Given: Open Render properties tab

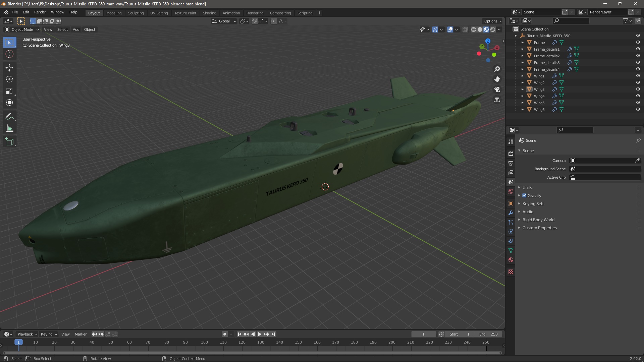Looking at the screenshot, I should click(511, 154).
